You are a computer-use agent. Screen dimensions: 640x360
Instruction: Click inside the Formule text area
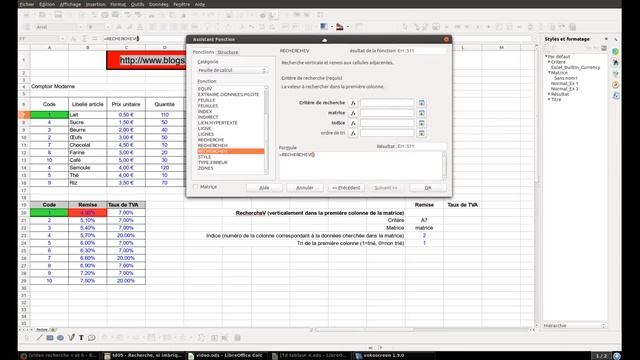360,165
